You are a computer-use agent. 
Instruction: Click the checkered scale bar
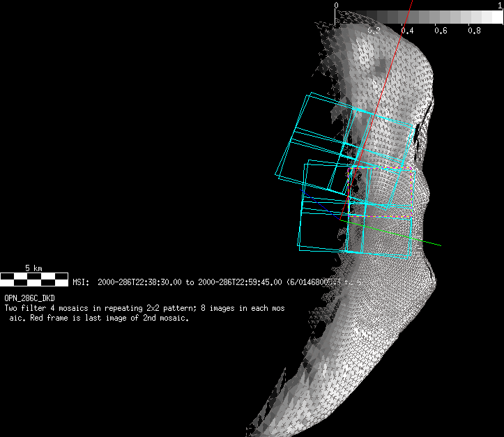tap(33, 280)
